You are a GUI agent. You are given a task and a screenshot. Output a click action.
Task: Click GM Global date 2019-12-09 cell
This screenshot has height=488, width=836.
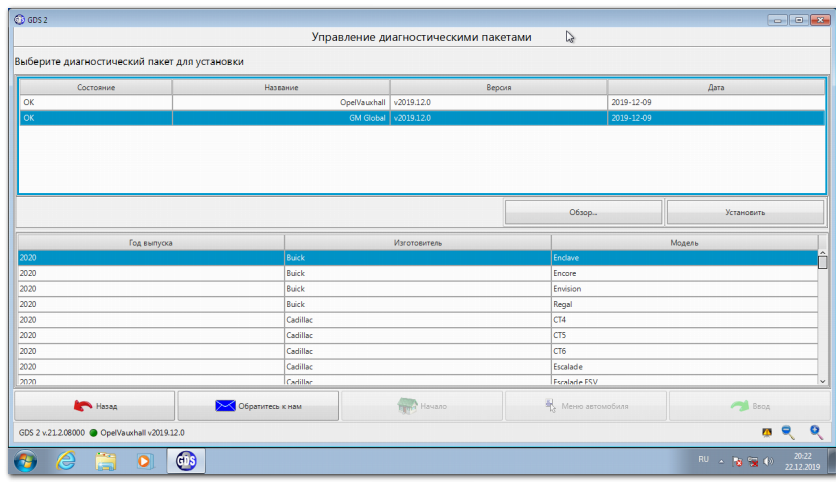point(716,118)
